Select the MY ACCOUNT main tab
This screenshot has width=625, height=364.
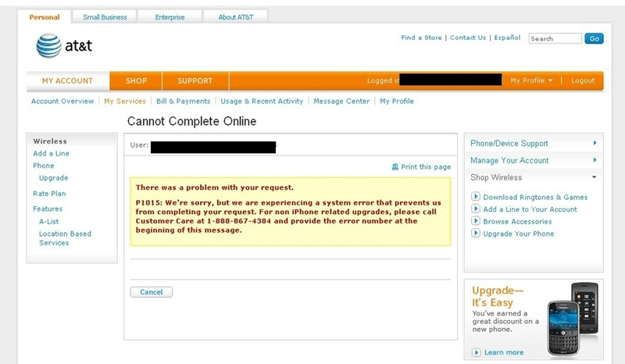coord(67,80)
